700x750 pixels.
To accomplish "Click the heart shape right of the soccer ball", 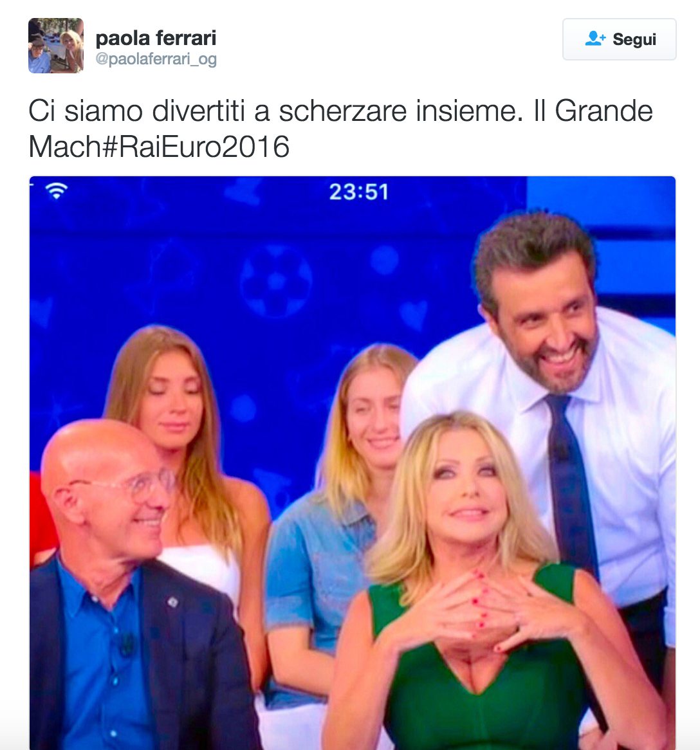I will pos(413,314).
